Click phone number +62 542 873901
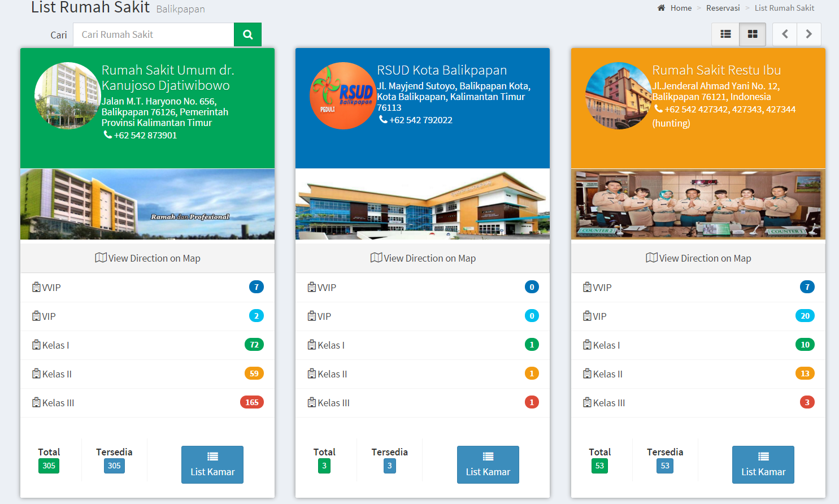 click(x=146, y=135)
